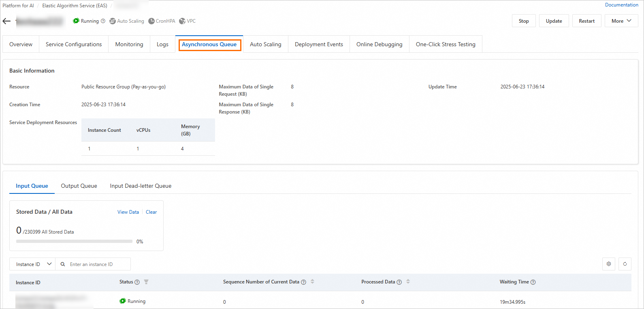This screenshot has width=644, height=309.
Task: Click the Running status icon in instance row
Action: pos(123,301)
